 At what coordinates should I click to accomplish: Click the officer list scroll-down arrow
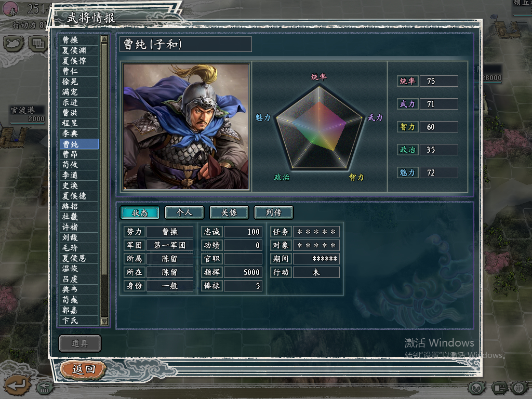(x=104, y=321)
